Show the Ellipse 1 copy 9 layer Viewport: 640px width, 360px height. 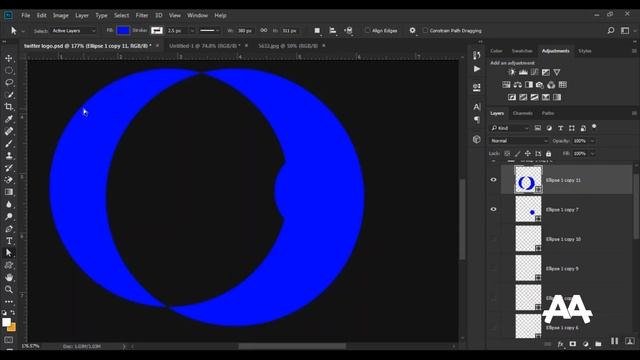click(x=493, y=268)
